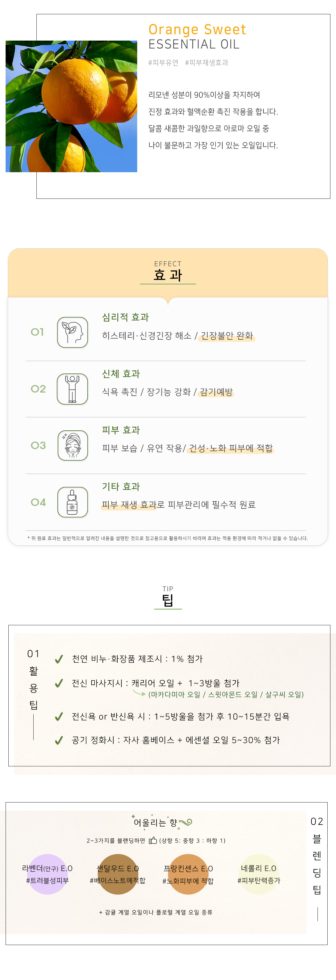Click the brown sandalwood E.O circle

[x=118, y=874]
